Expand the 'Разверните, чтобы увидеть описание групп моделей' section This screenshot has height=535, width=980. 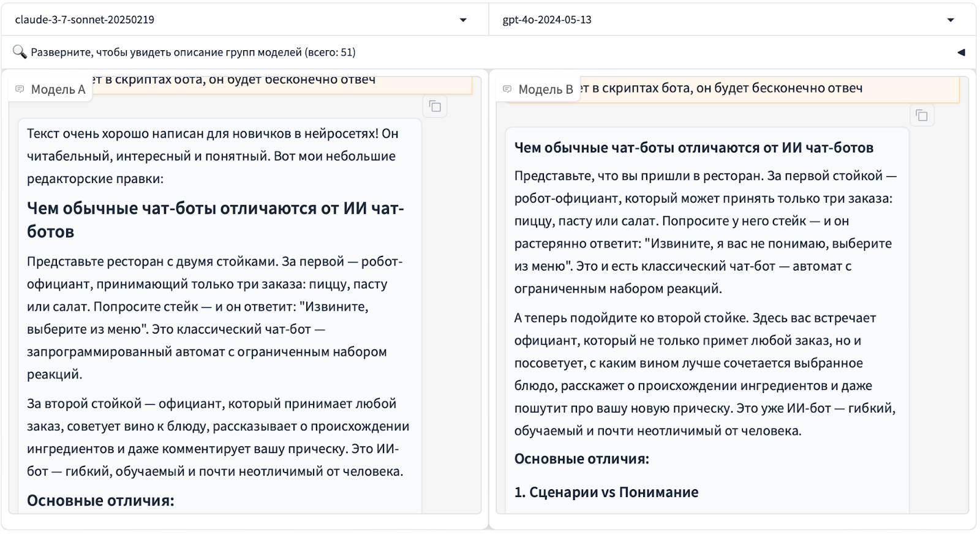[x=193, y=52]
